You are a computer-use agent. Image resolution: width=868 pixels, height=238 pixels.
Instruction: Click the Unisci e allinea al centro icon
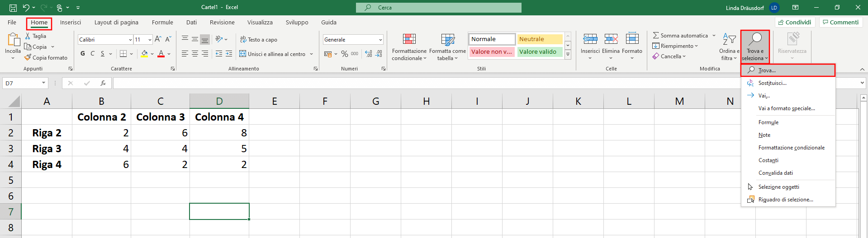242,54
